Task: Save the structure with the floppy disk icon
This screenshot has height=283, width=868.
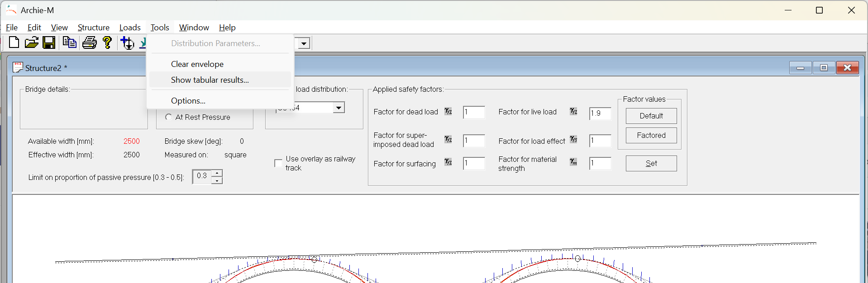Action: pyautogui.click(x=49, y=42)
